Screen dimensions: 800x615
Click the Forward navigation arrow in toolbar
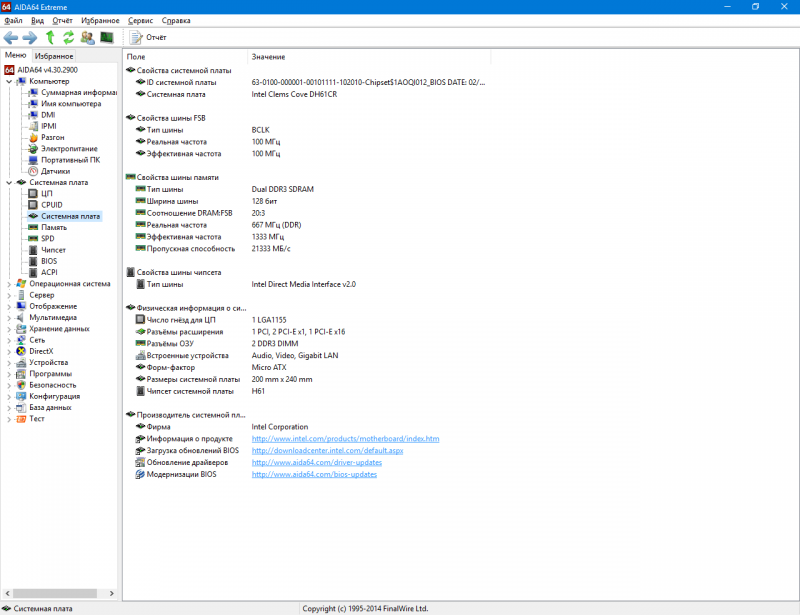pos(30,37)
